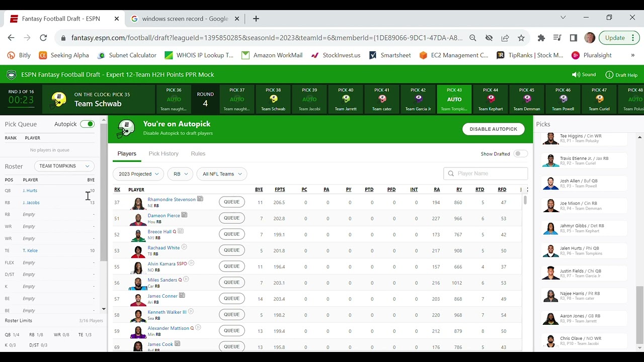Click the ESPN helmet logo in header

pos(11,74)
